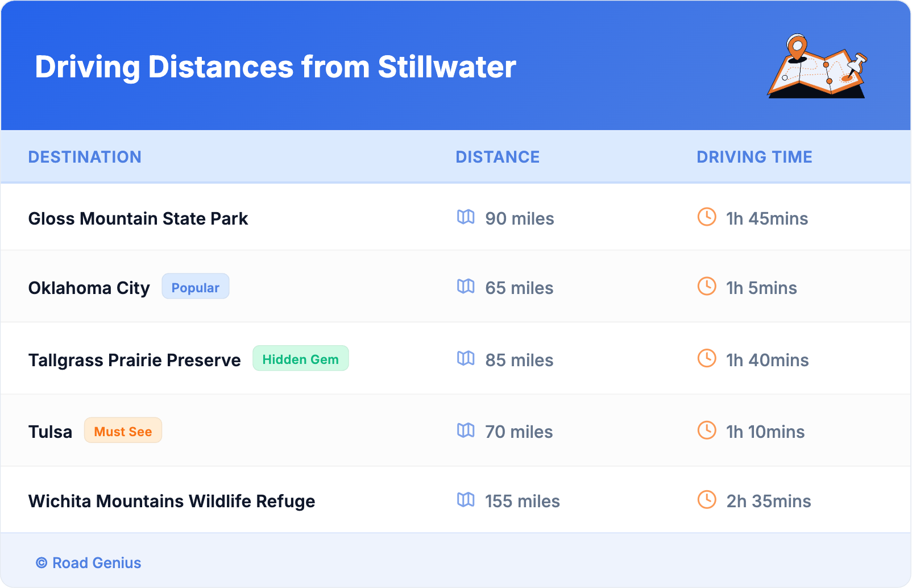This screenshot has width=912, height=588.
Task: Click the map icon beside 90 miles
Action: click(x=466, y=217)
